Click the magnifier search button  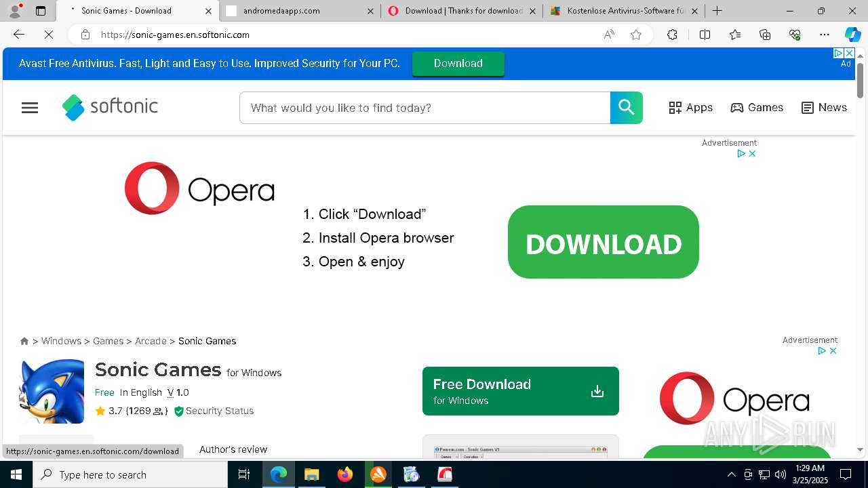coord(627,108)
